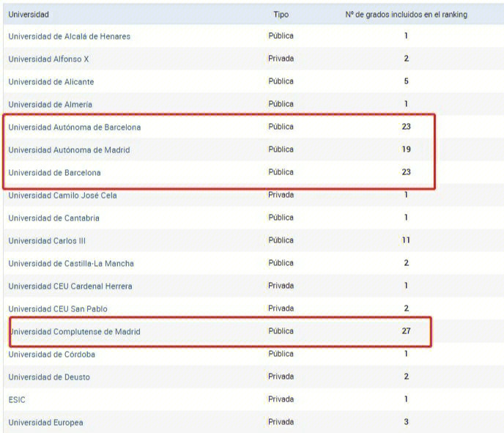
Task: Open Universidad Alfonso X link
Action: (48, 59)
